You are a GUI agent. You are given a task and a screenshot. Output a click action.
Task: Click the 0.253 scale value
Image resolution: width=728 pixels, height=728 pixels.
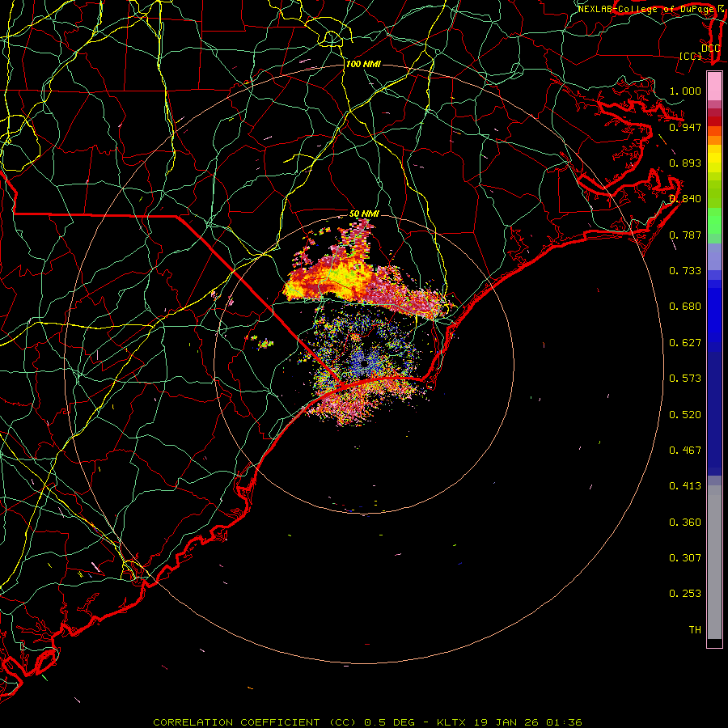point(685,594)
